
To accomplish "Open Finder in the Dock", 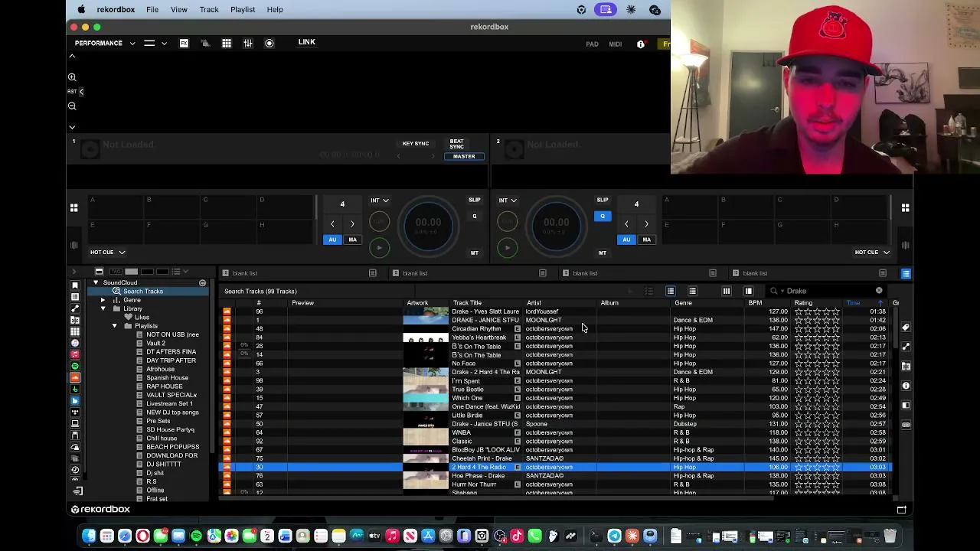I will coord(89,536).
